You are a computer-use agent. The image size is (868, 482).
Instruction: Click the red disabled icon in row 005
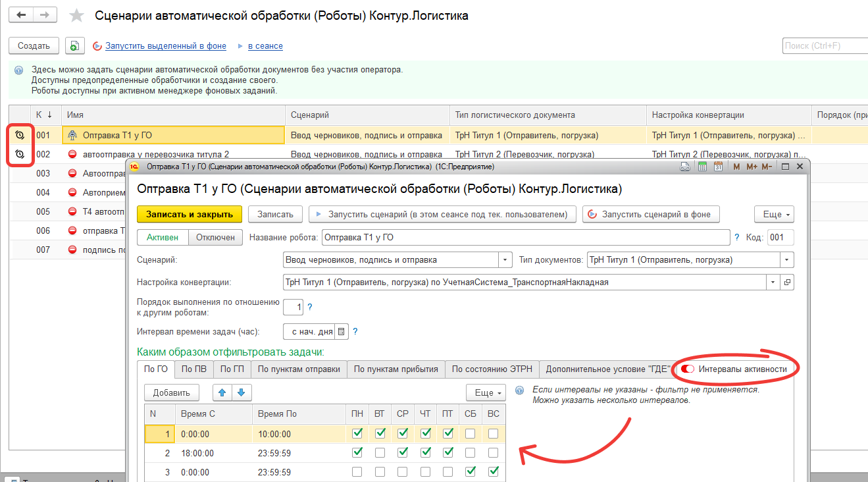72,211
